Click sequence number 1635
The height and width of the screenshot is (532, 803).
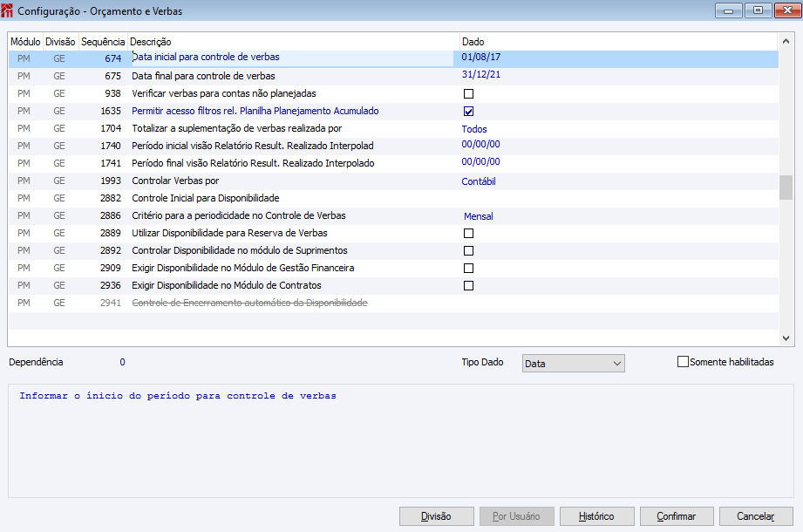[x=111, y=111]
